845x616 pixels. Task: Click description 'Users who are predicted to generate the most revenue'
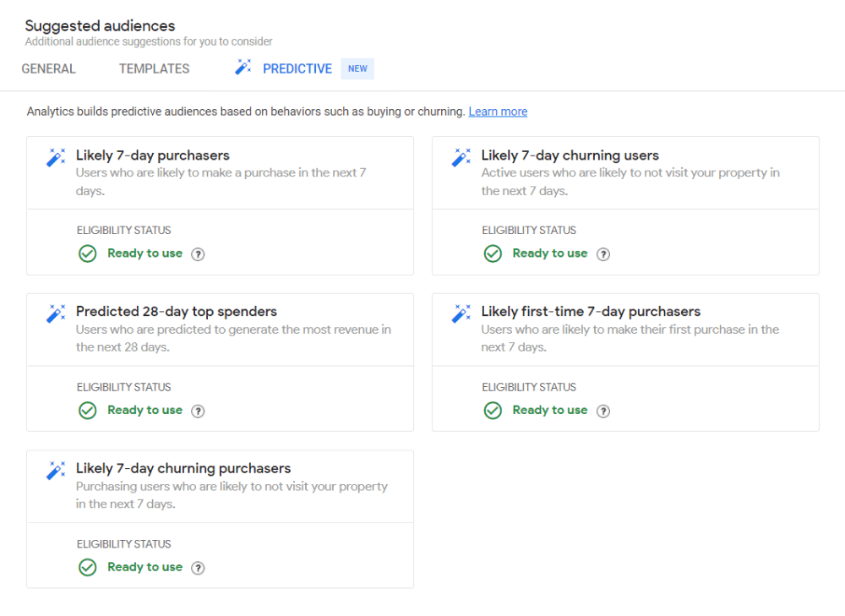(233, 338)
